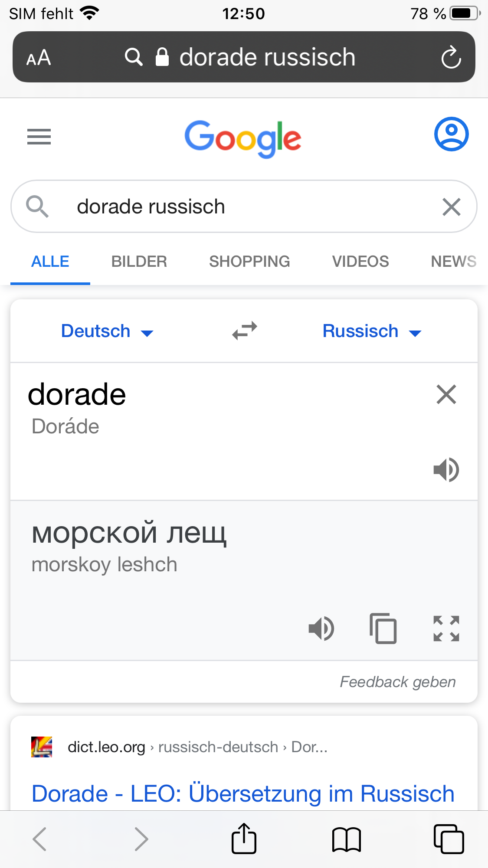Image resolution: width=488 pixels, height=868 pixels.
Task: Listen to the Russian translation audio
Action: click(x=321, y=628)
